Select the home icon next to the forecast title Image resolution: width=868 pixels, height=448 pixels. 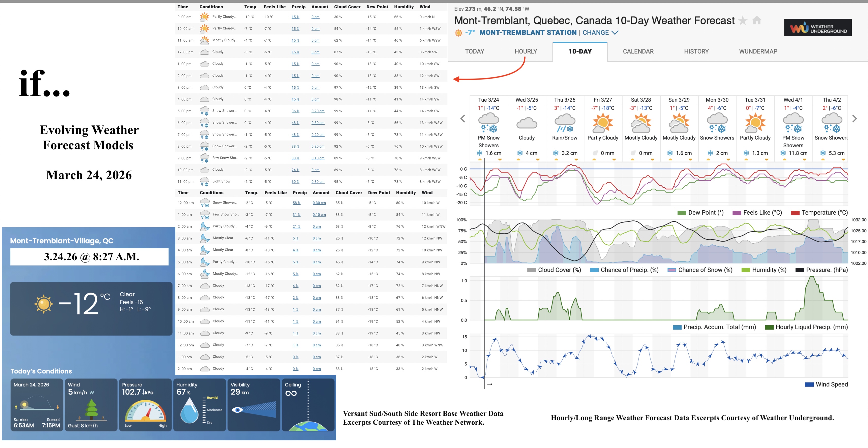coord(757,21)
